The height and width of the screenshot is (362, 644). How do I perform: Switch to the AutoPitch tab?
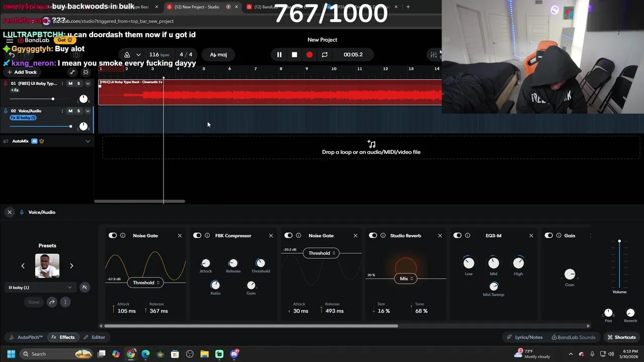coord(26,337)
